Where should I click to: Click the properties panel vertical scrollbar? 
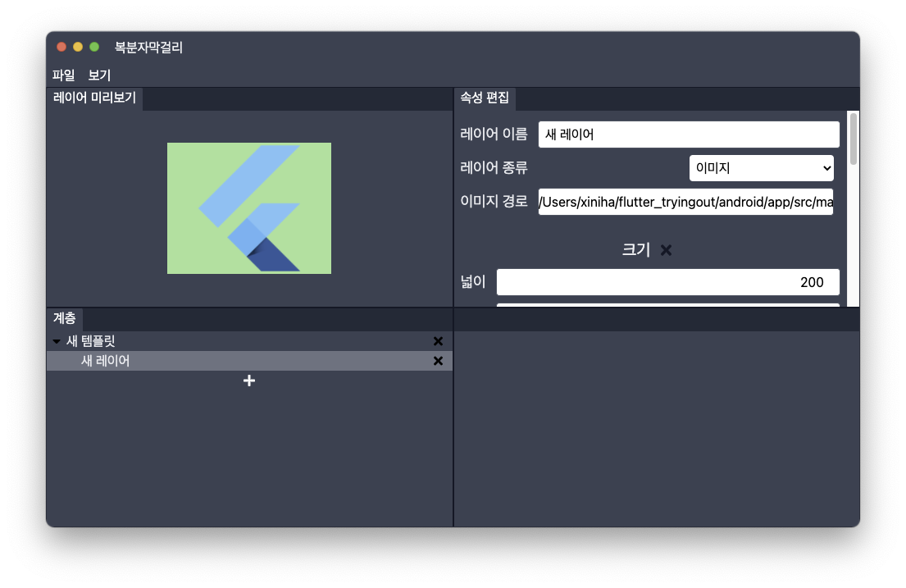(x=853, y=139)
